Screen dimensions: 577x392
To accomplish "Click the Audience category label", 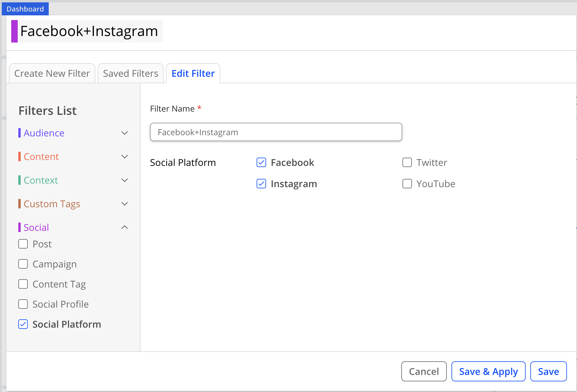I will tap(44, 133).
